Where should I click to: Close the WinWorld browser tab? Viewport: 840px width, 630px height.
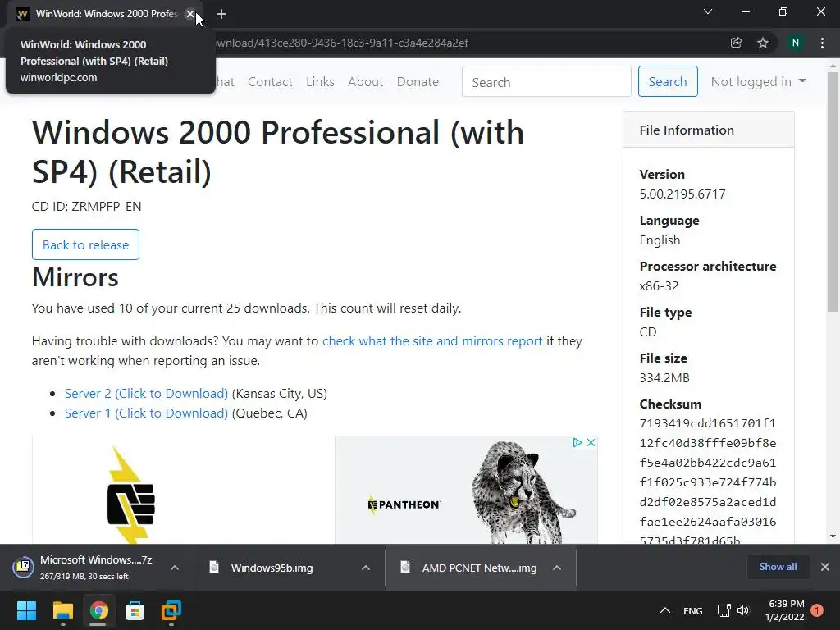190,14
